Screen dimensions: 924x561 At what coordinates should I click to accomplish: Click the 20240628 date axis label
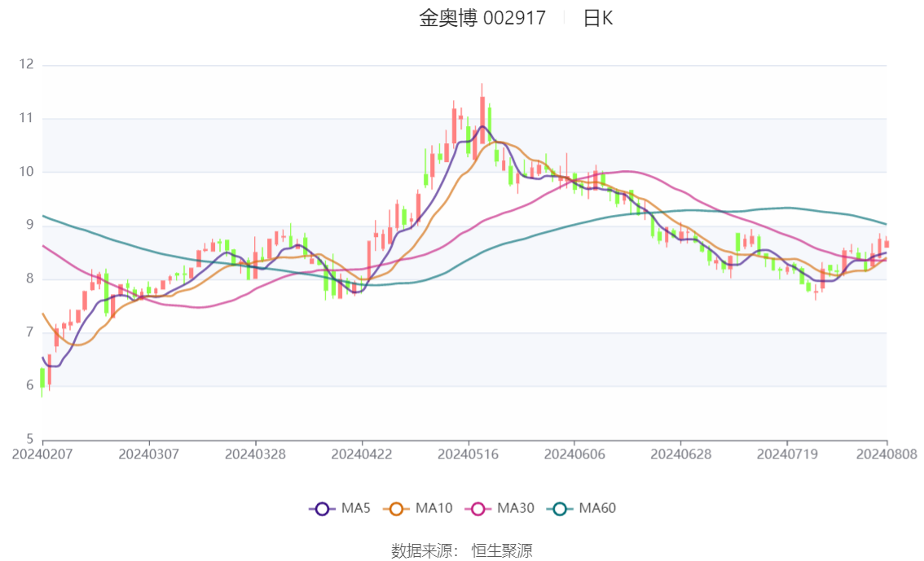click(680, 454)
